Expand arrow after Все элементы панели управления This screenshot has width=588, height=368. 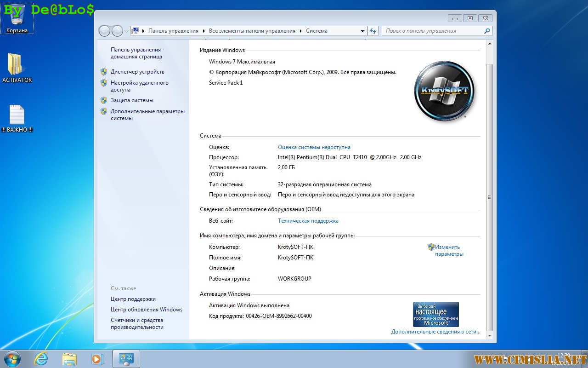[x=301, y=31]
